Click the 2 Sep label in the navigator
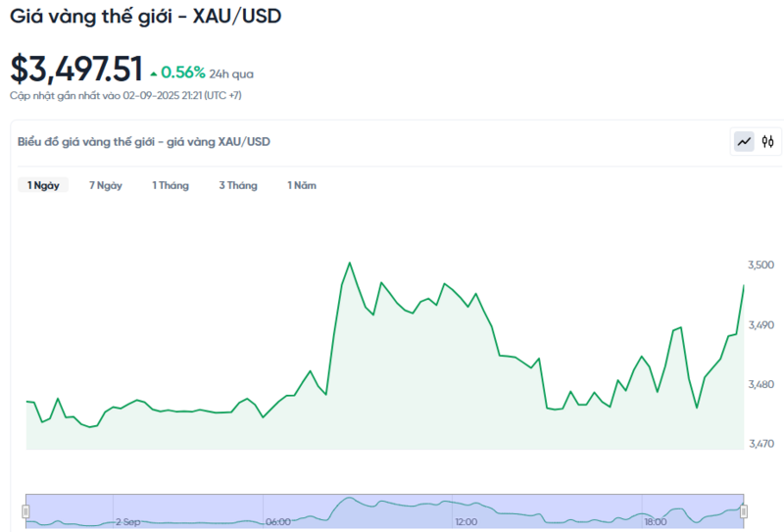 coord(127,522)
